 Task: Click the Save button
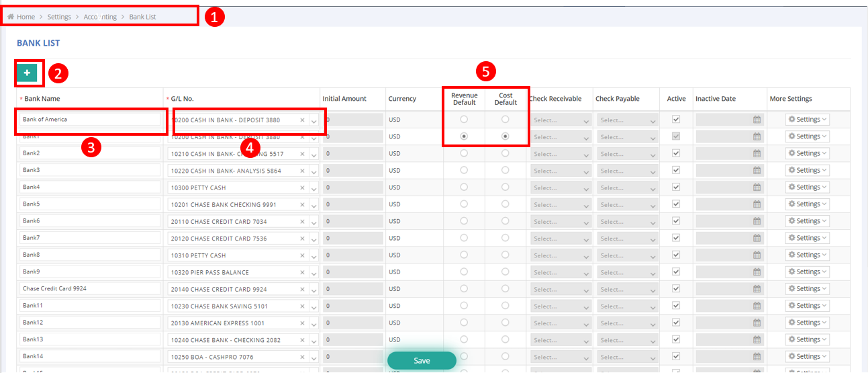tap(422, 361)
